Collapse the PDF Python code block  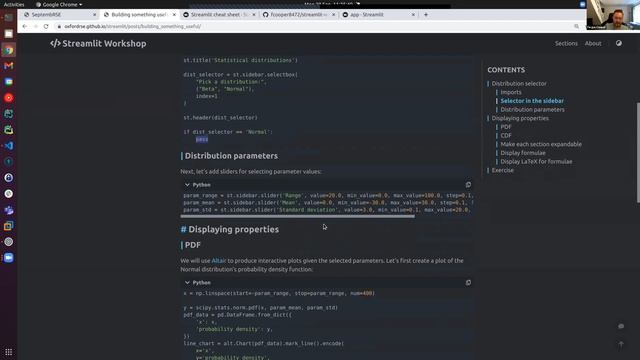pyautogui.click(x=187, y=282)
